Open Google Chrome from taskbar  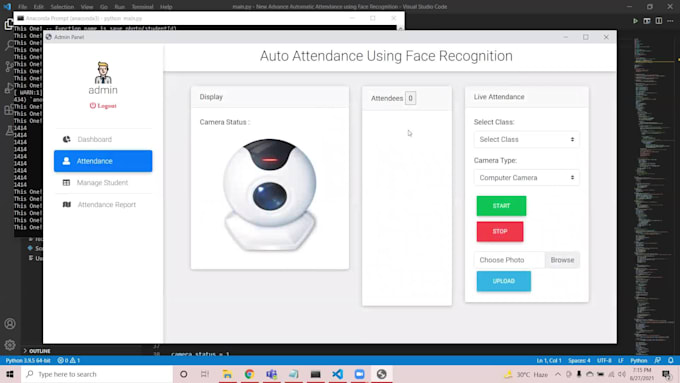pyautogui.click(x=249, y=374)
